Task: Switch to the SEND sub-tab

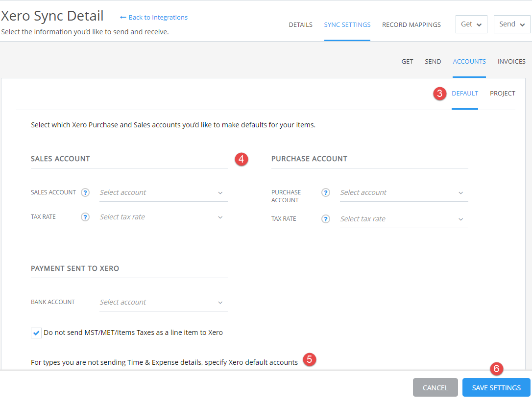Action: pyautogui.click(x=433, y=61)
